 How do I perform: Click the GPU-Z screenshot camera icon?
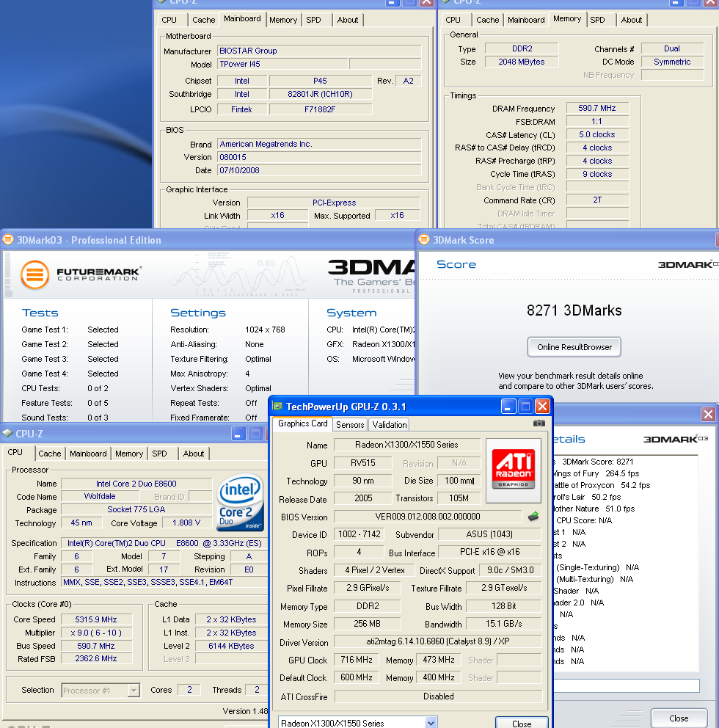[x=539, y=423]
